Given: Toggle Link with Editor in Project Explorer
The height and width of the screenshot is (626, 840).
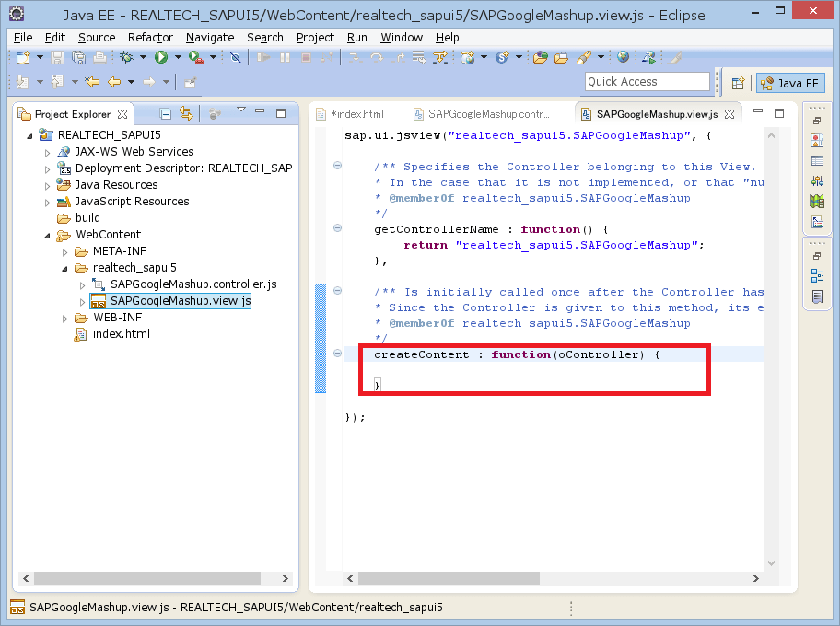Looking at the screenshot, I should click(x=186, y=113).
